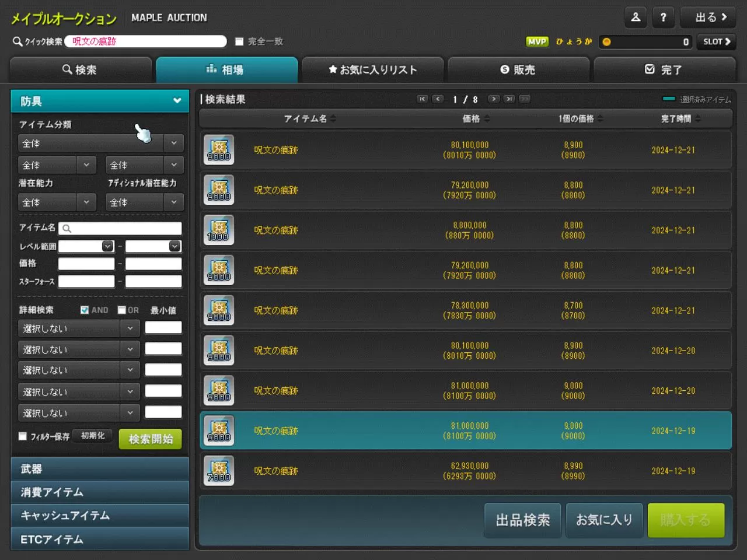This screenshot has height=560, width=747.
Task: Sort by アイテム名 column arrows
Action: coord(333,118)
